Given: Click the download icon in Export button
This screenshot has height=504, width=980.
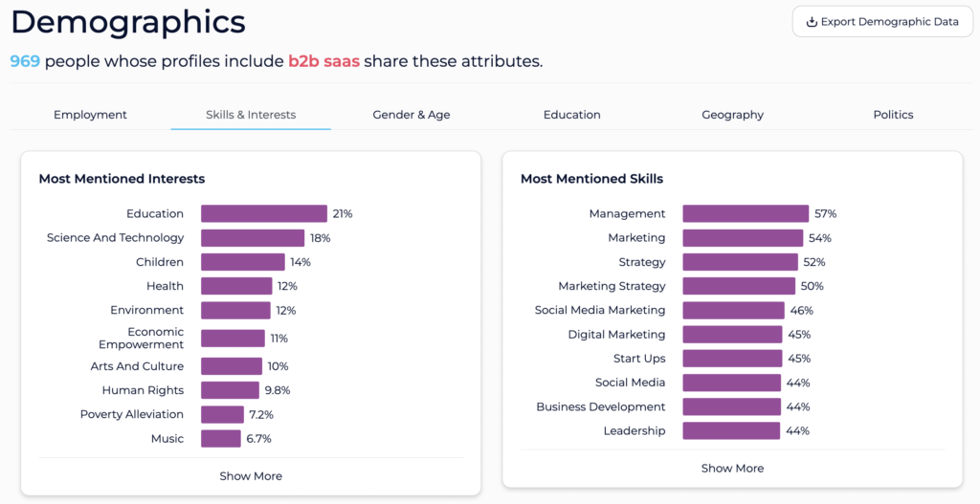Looking at the screenshot, I should (812, 22).
